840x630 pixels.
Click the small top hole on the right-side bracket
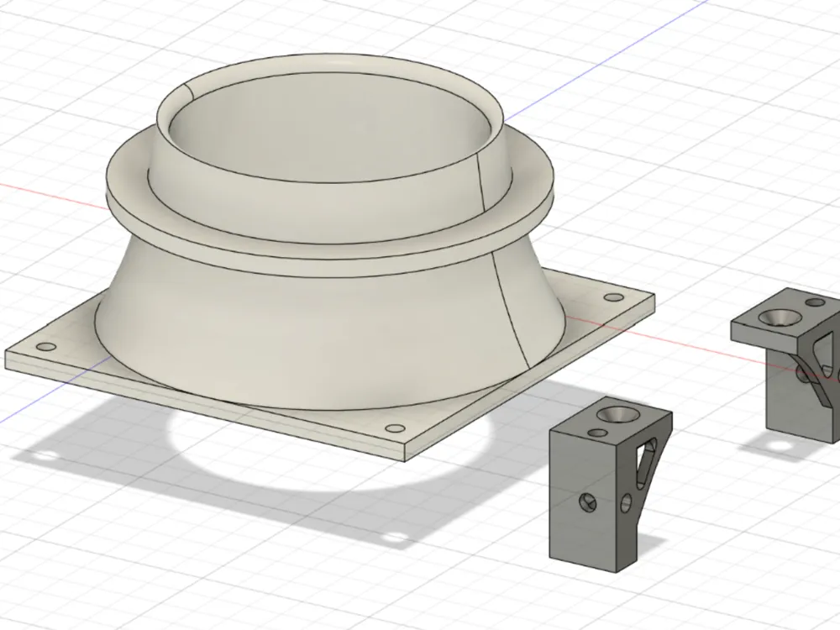tap(816, 302)
